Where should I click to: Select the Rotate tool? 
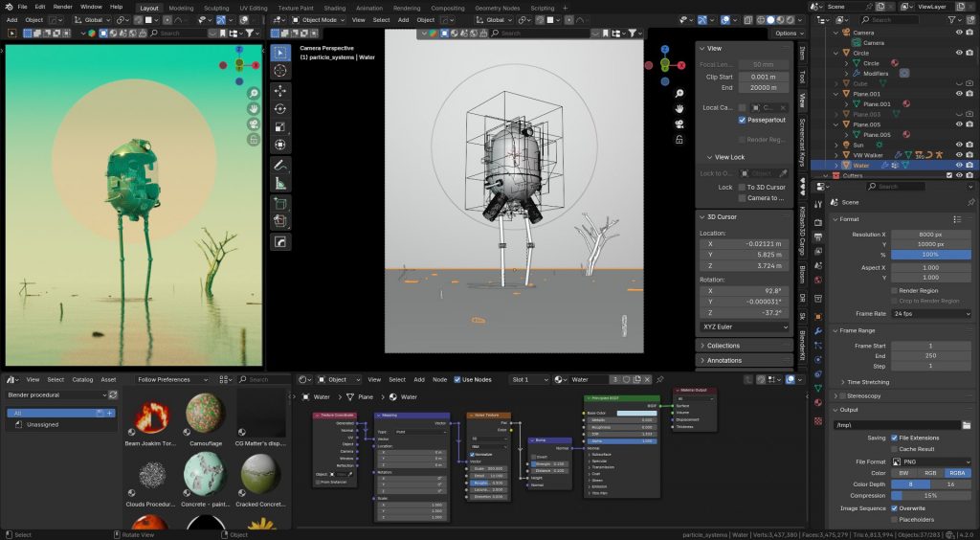tap(280, 109)
